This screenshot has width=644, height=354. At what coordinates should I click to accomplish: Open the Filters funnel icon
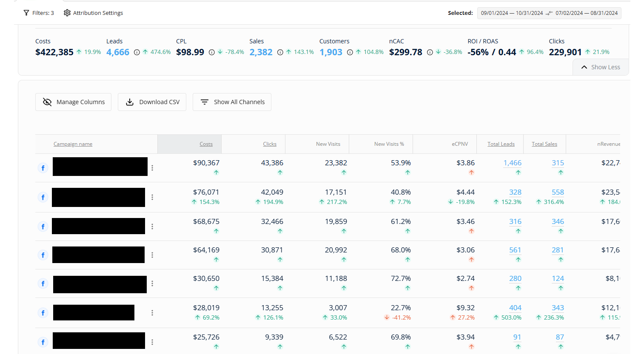tap(26, 13)
